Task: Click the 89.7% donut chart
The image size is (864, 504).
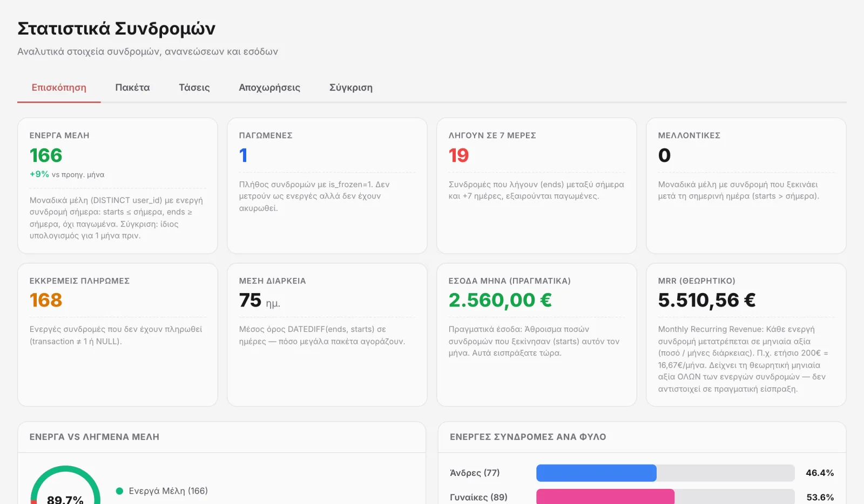Action: (65, 486)
